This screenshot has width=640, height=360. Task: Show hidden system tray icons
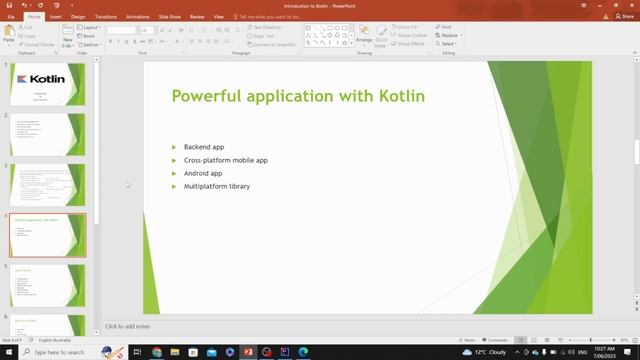[517, 352]
